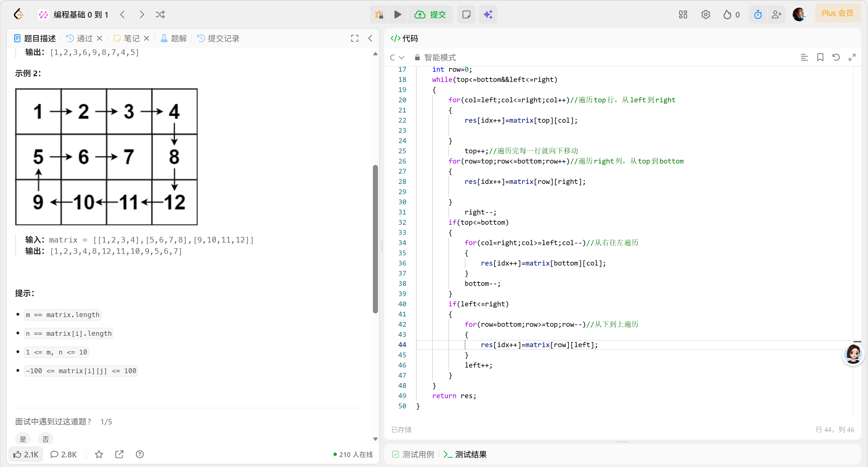
Task: Submit the solution with 提交 button
Action: pyautogui.click(x=431, y=14)
